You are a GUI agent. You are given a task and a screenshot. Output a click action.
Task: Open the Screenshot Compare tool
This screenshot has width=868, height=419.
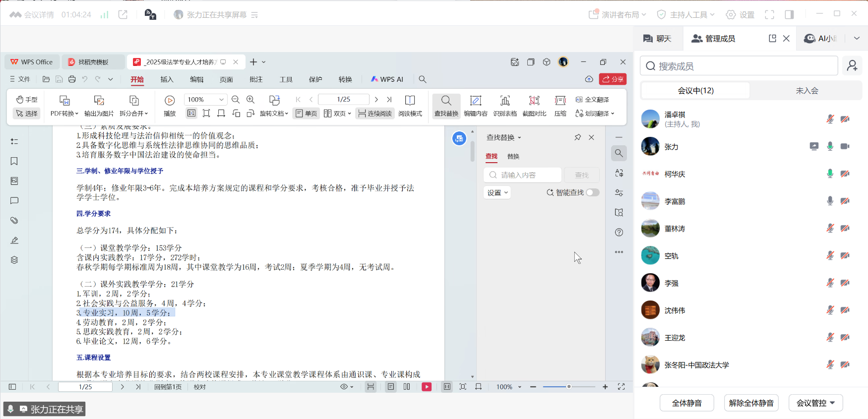tap(534, 106)
